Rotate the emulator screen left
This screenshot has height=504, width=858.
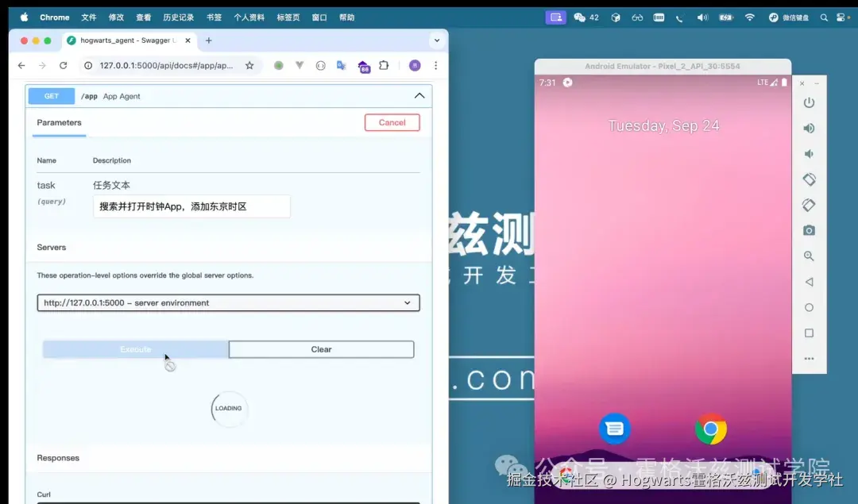[809, 179]
